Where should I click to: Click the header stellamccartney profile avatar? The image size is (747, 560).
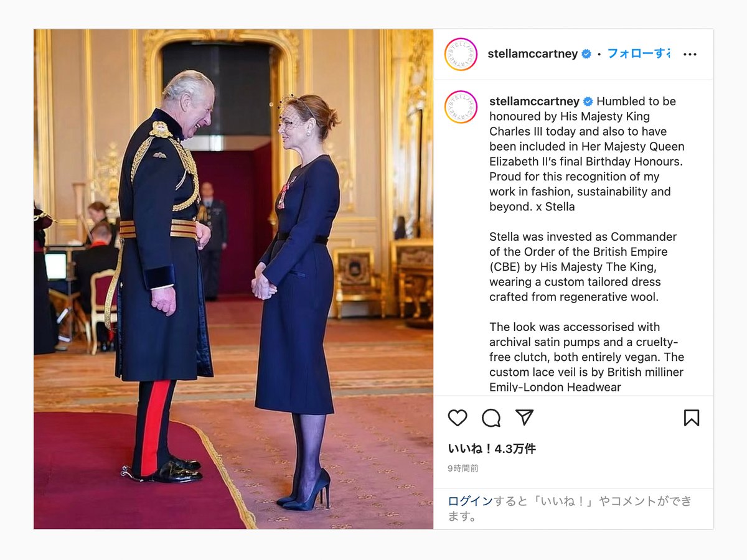pyautogui.click(x=461, y=54)
